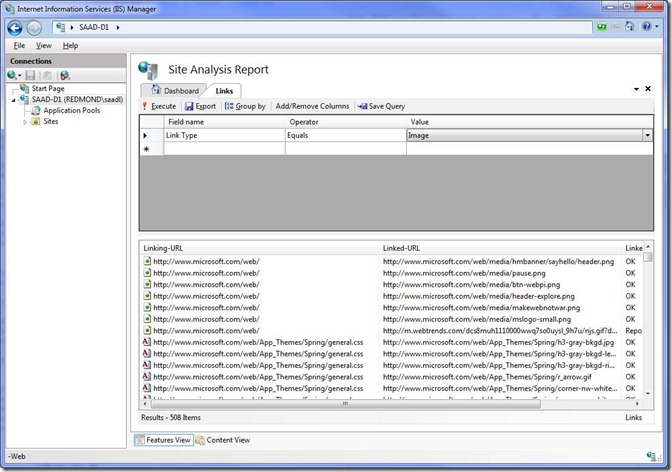This screenshot has height=472, width=672.
Task: Open the help question mark icon
Action: coord(646,27)
